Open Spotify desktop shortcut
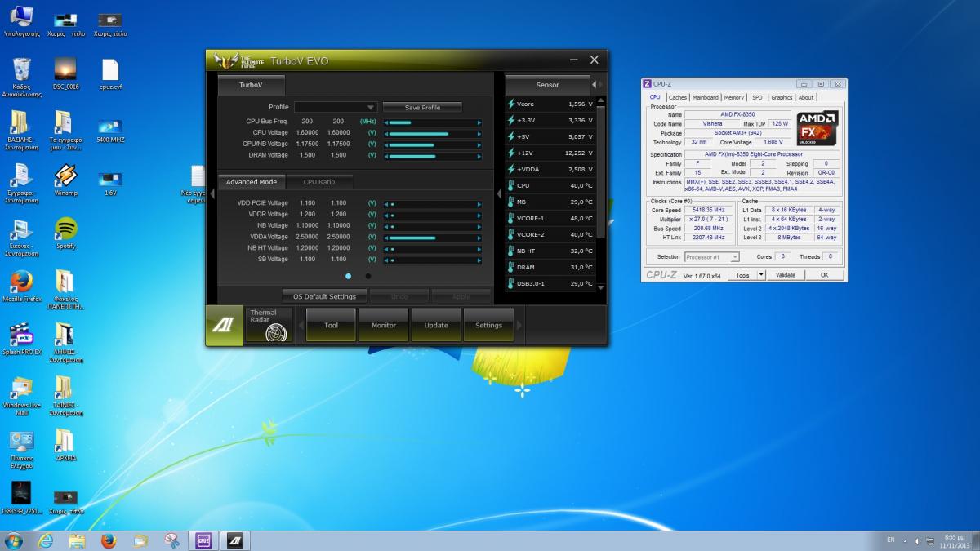Viewport: 980px width, 551px height. pyautogui.click(x=66, y=233)
